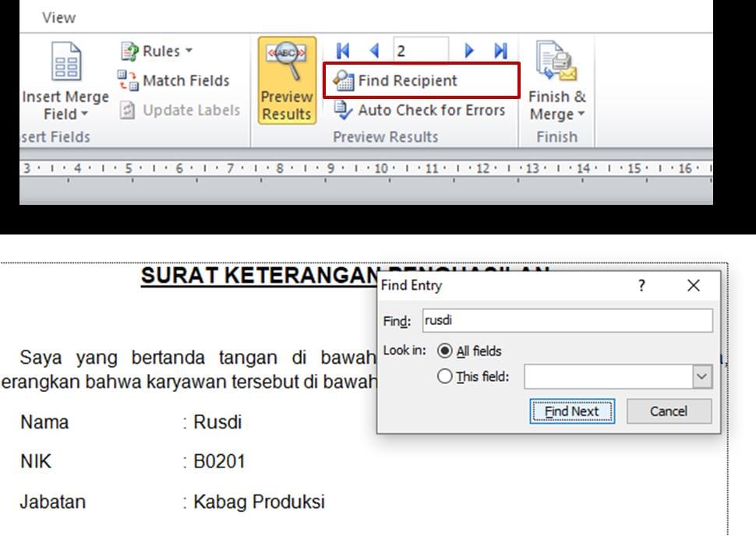Click the Find text input field
The image size is (756, 536).
tap(567, 320)
